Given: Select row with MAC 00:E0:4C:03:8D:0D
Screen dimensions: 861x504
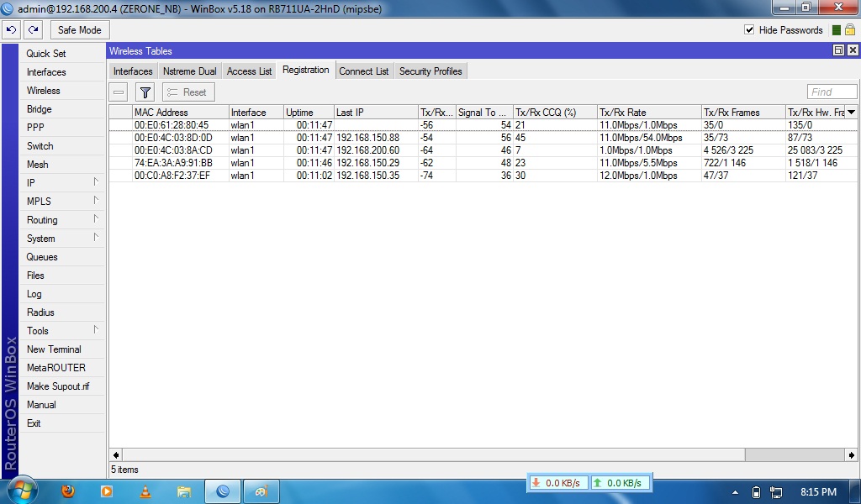Looking at the screenshot, I should [483, 138].
